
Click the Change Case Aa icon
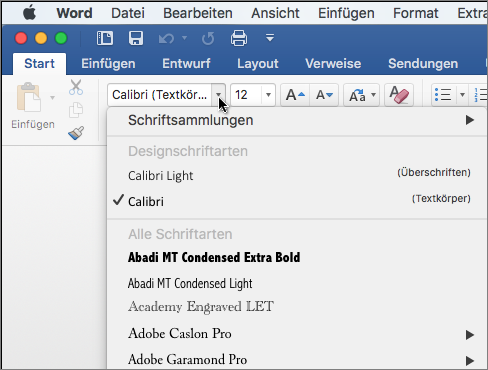pos(357,95)
